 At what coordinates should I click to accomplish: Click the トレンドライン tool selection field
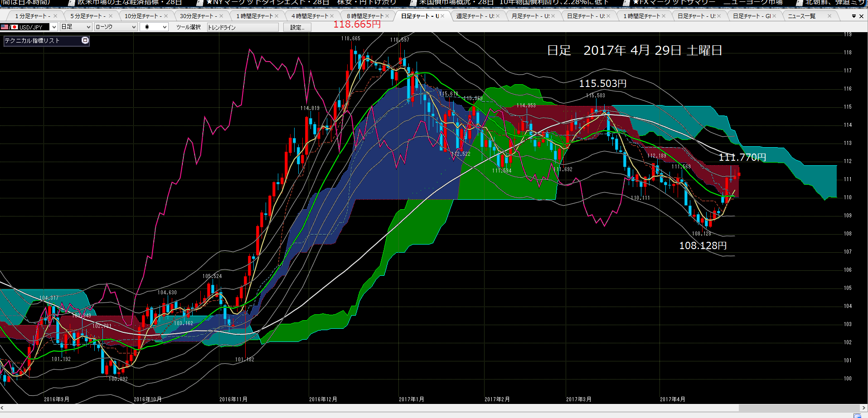click(x=243, y=27)
